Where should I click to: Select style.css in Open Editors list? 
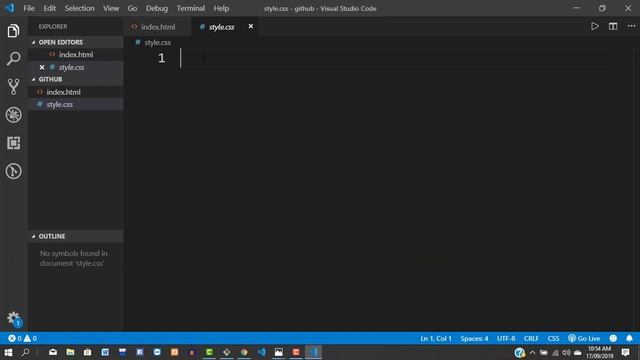tap(76, 67)
